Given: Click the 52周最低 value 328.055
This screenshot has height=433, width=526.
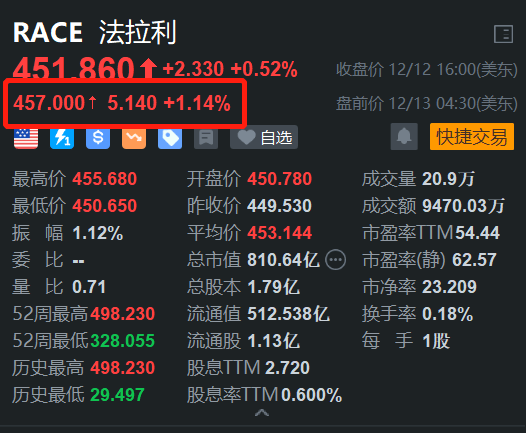Looking at the screenshot, I should (x=123, y=341).
